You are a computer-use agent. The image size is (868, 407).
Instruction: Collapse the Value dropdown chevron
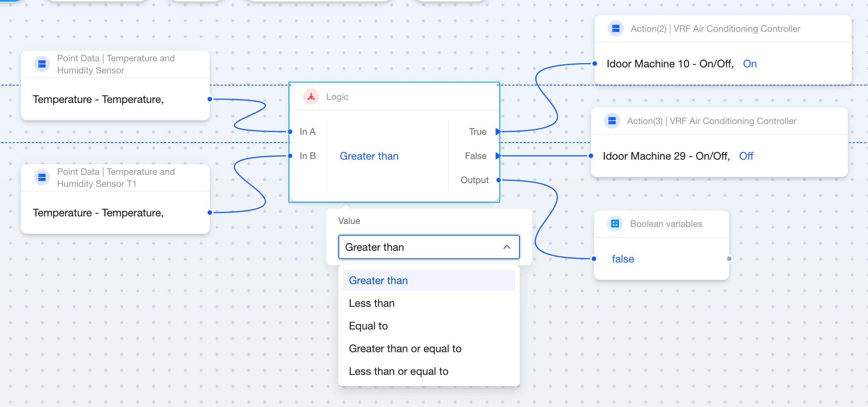pyautogui.click(x=507, y=247)
